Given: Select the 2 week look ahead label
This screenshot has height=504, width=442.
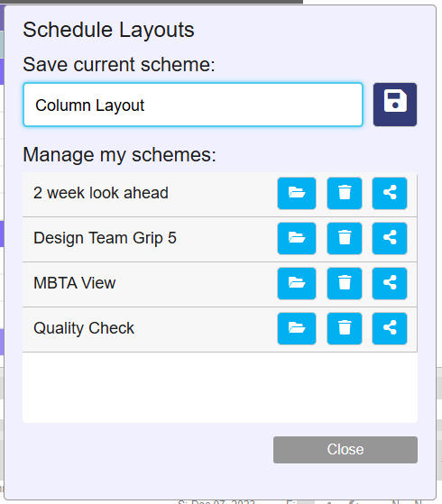Looking at the screenshot, I should tap(101, 193).
